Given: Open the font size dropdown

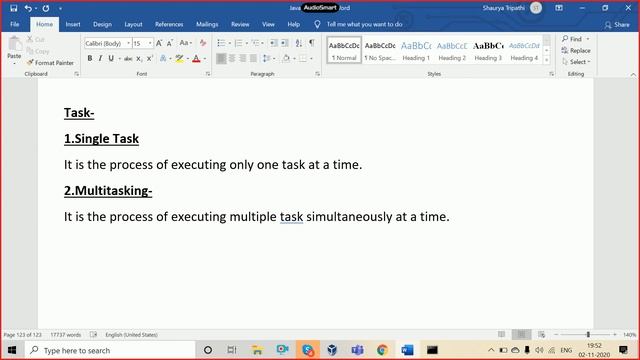Looking at the screenshot, I should coord(150,43).
